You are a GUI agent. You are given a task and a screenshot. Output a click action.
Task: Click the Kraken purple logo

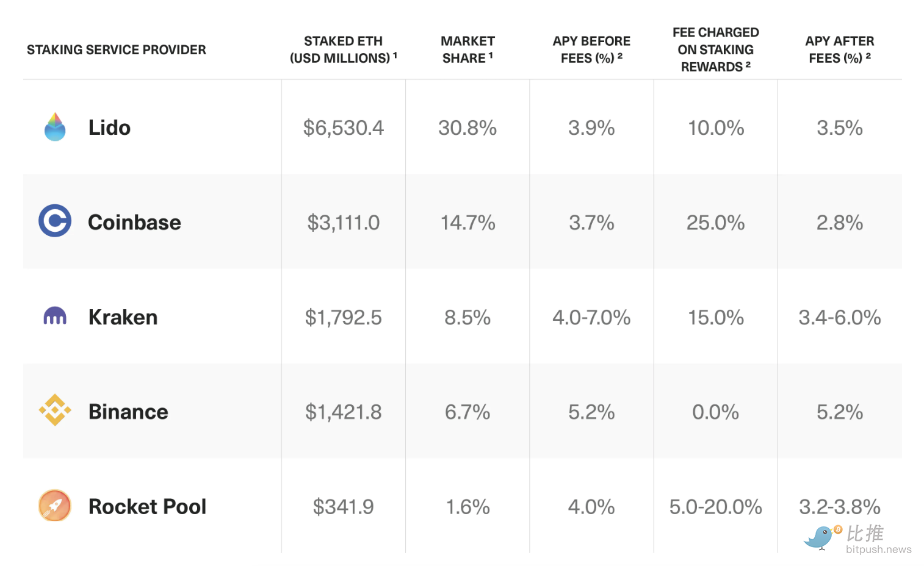pyautogui.click(x=55, y=316)
